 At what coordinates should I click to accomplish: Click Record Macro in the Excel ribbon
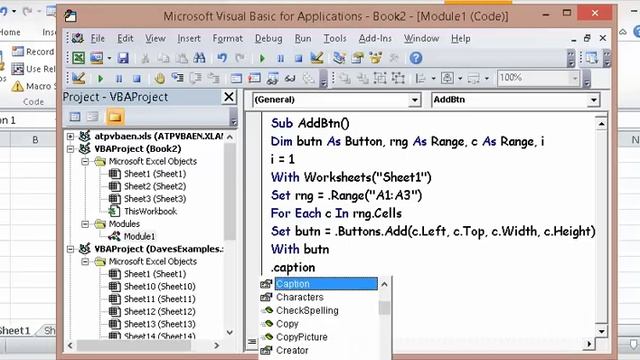tap(33, 51)
